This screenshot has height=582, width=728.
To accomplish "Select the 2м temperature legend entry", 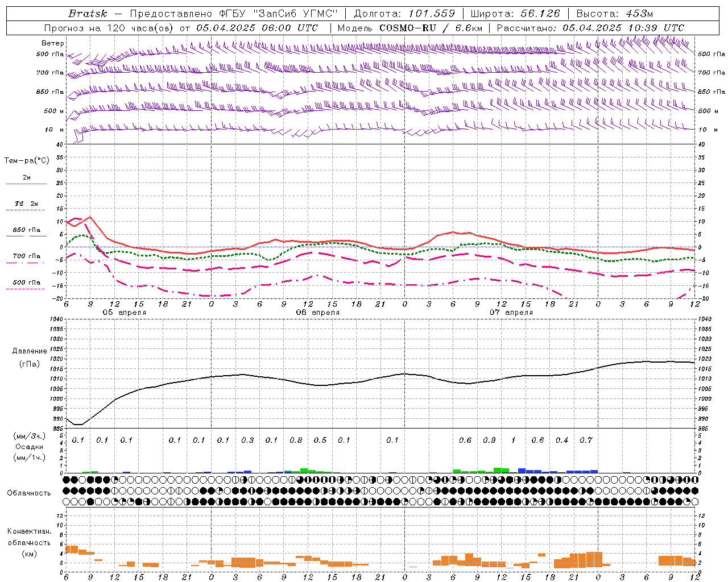I will [x=26, y=178].
